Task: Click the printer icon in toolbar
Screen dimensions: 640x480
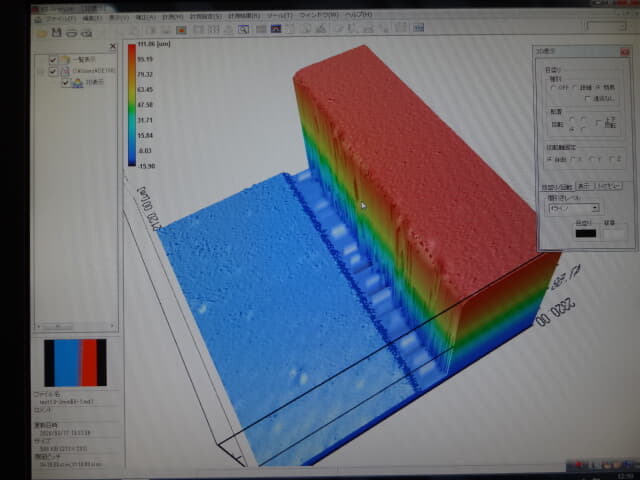Action: point(74,31)
